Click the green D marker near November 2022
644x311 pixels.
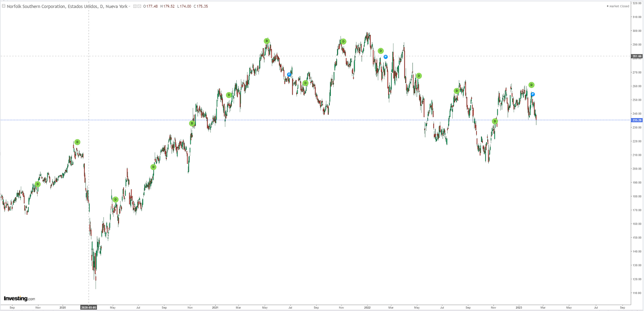click(x=495, y=122)
